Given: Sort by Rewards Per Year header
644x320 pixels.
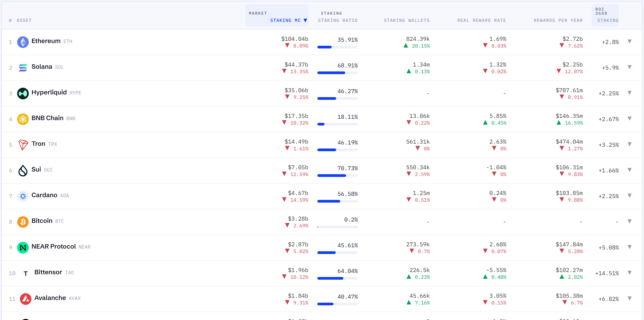Looking at the screenshot, I should tap(558, 21).
